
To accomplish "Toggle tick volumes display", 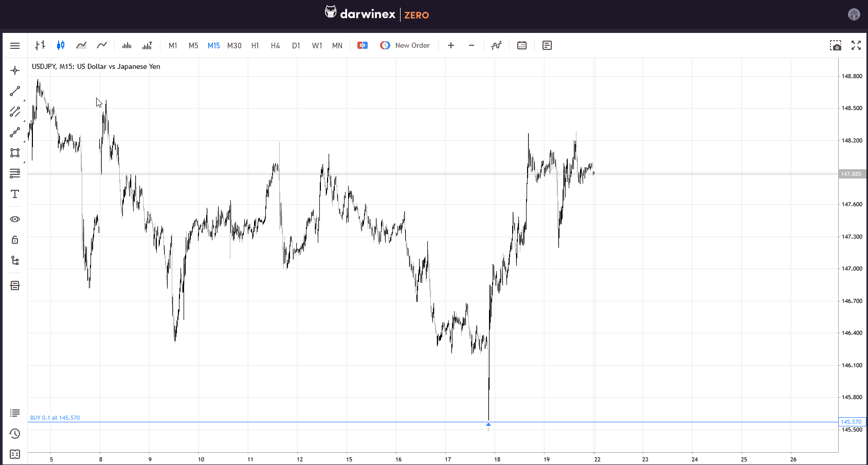I will click(x=126, y=45).
